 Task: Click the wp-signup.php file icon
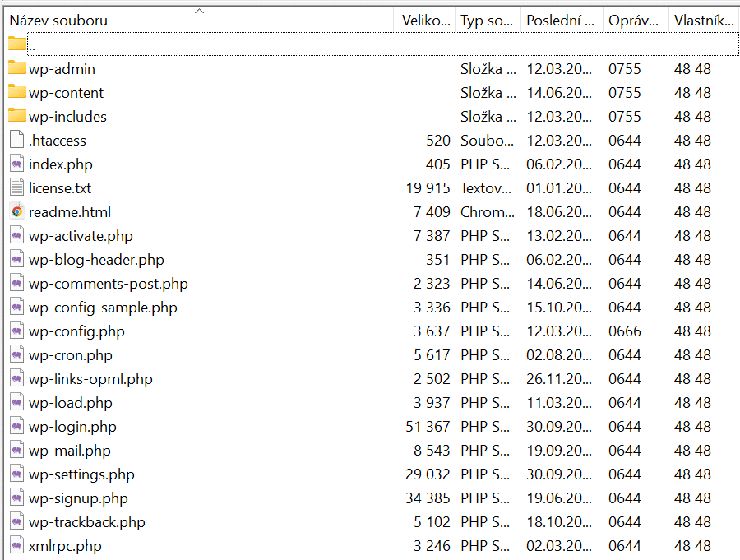[x=17, y=498]
